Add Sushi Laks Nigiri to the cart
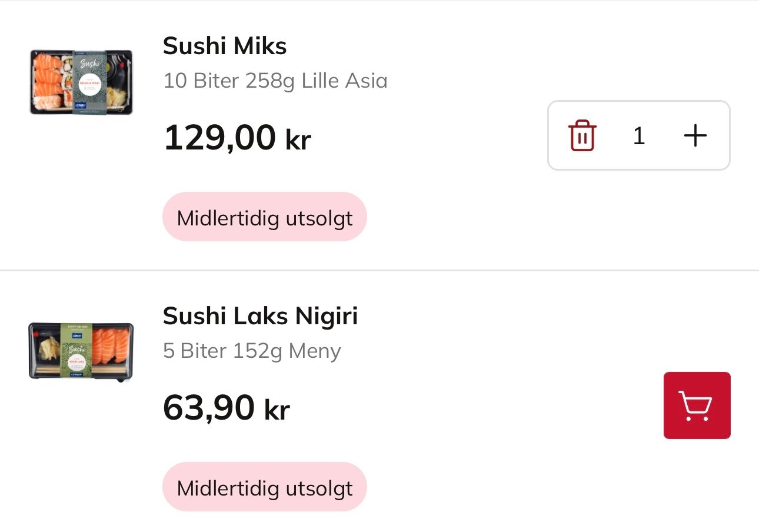Screen dimensions: 759x532 point(697,405)
